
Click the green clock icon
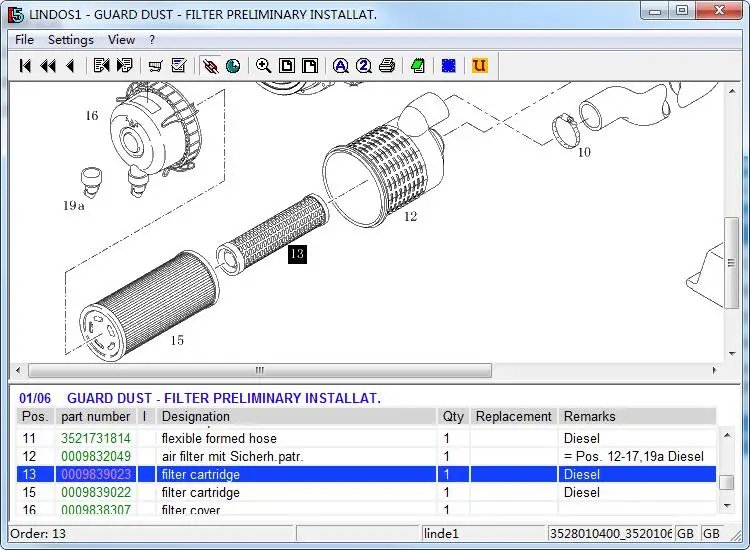pyautogui.click(x=233, y=66)
